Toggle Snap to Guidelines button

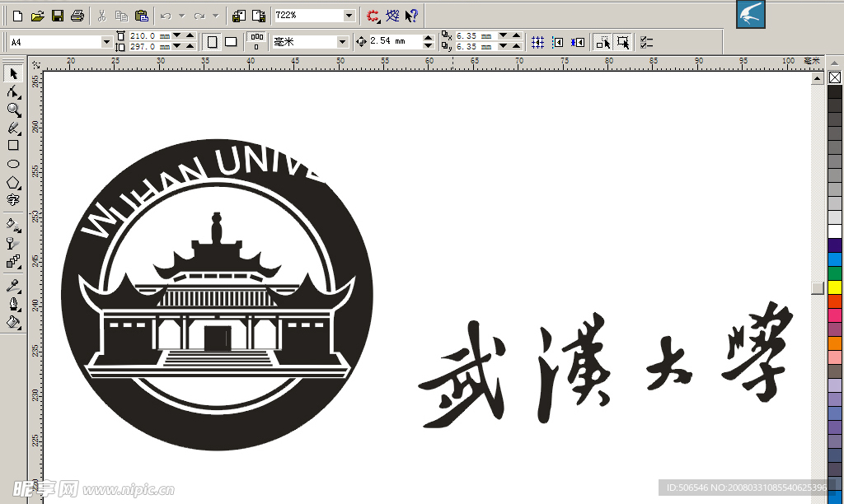pos(558,42)
